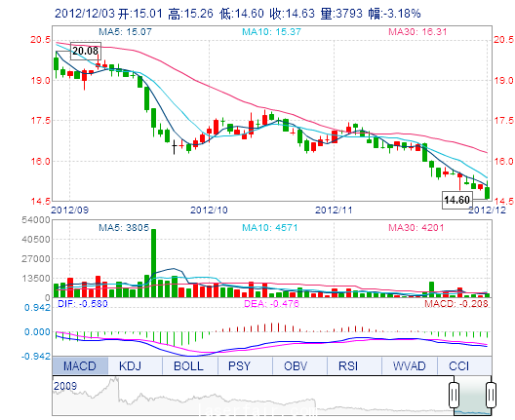The image size is (515, 420).
Task: Click the right range slider handle
Action: [491, 395]
